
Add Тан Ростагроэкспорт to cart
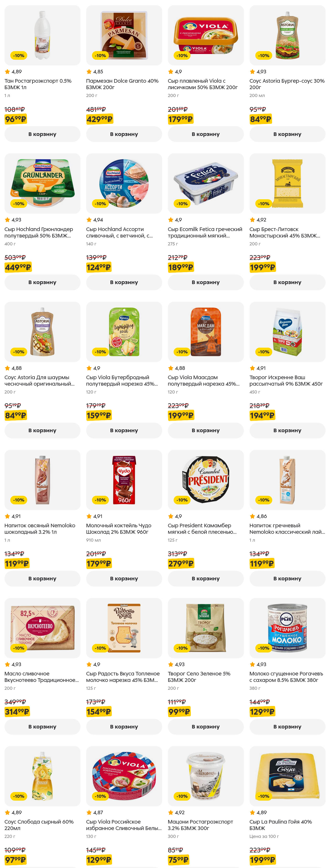[42, 134]
